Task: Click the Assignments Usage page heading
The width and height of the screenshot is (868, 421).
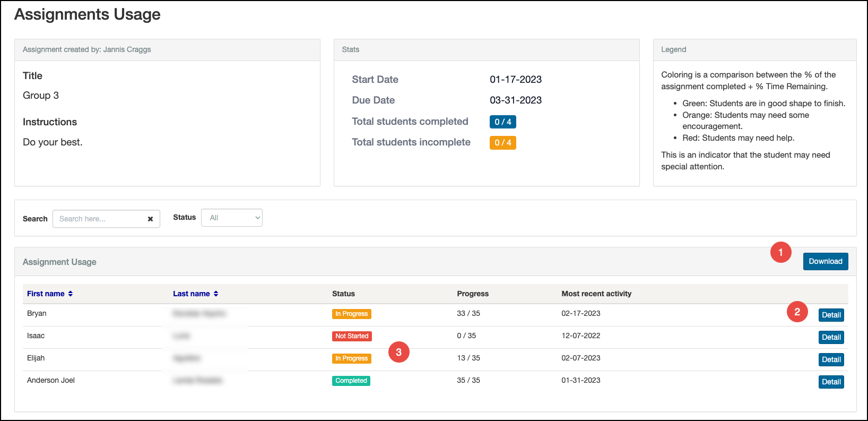Action: (x=88, y=14)
